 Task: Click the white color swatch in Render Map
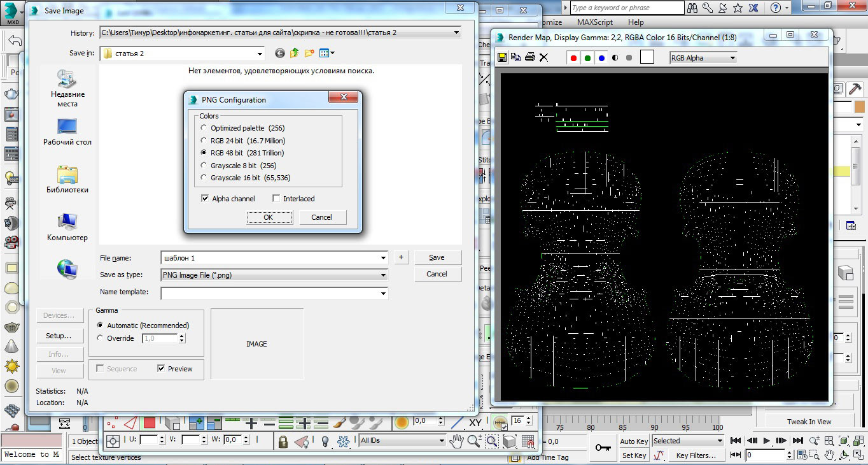pyautogui.click(x=647, y=57)
